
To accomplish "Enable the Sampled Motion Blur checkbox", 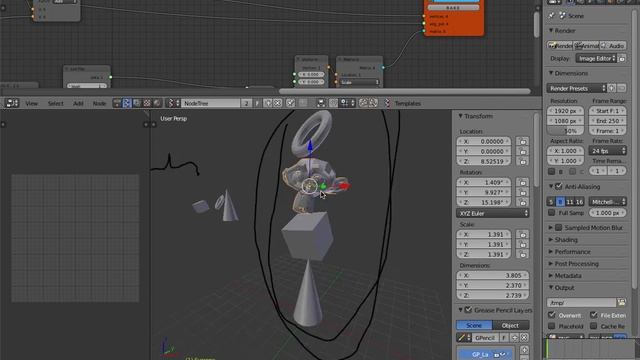I will [558, 227].
